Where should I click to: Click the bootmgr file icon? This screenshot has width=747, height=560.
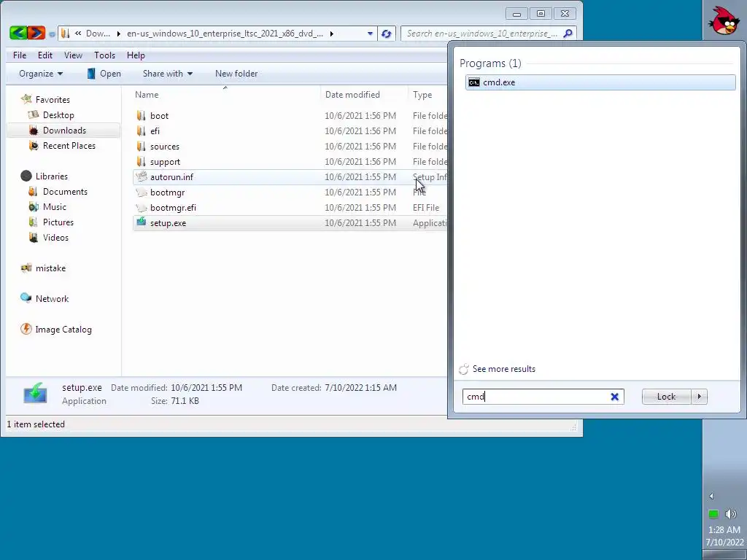coord(142,192)
